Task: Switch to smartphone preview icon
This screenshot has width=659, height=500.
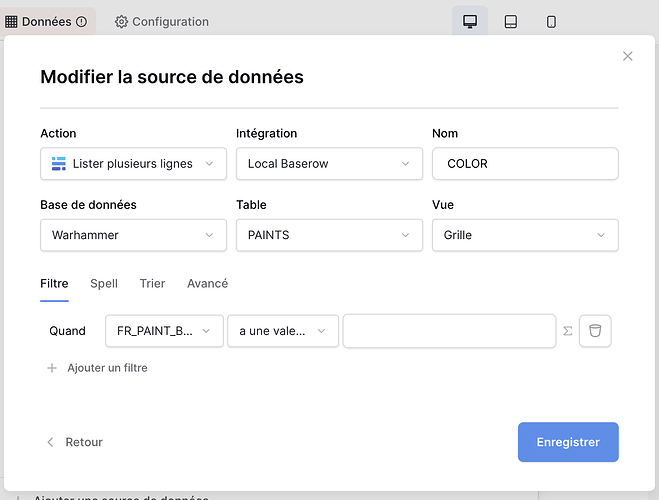Action: [x=551, y=22]
